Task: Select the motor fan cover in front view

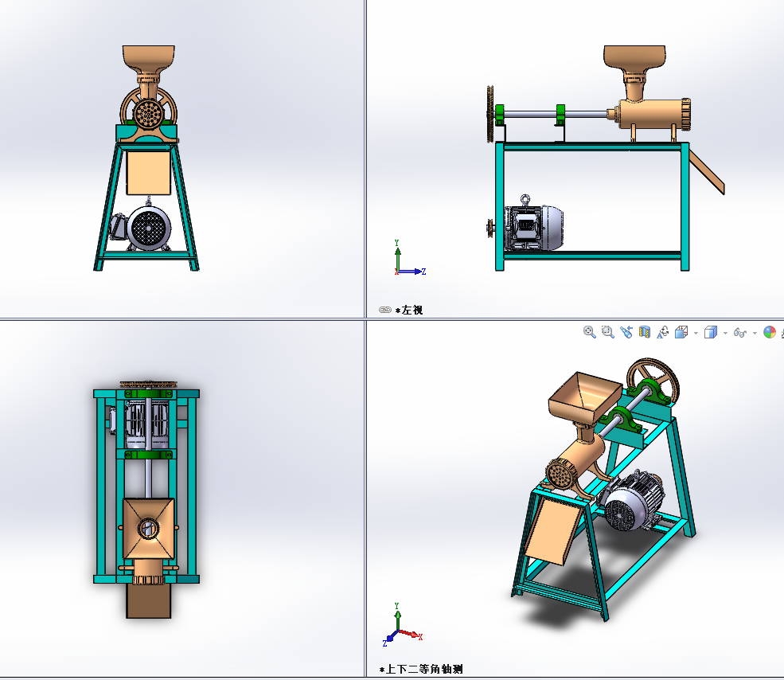Action: 149,228
